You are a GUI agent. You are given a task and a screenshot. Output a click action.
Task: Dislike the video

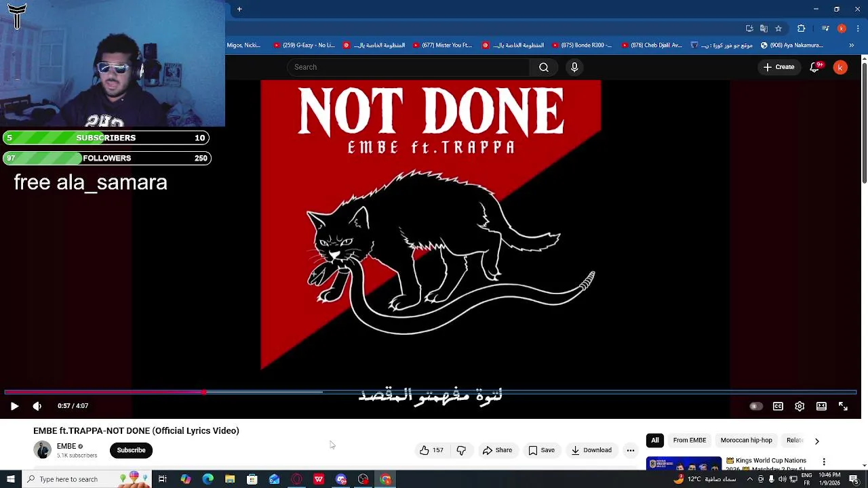pyautogui.click(x=461, y=450)
